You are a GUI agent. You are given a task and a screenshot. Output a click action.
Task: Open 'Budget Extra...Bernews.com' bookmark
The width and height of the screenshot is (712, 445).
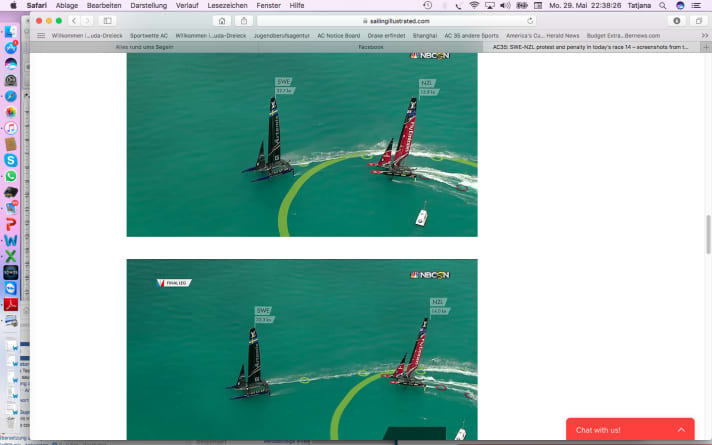(x=623, y=35)
